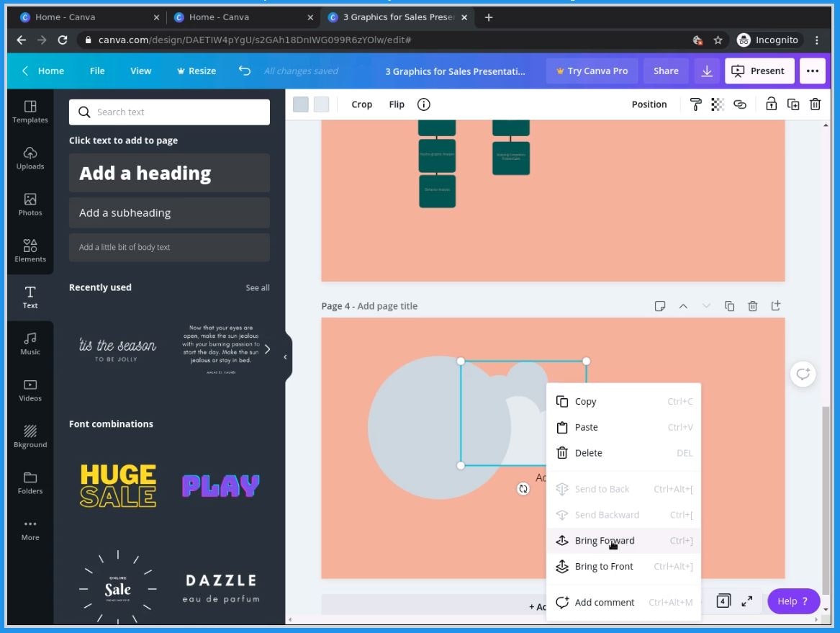Open See all recently used text
Screen dimensions: 840x633
[x=257, y=287]
